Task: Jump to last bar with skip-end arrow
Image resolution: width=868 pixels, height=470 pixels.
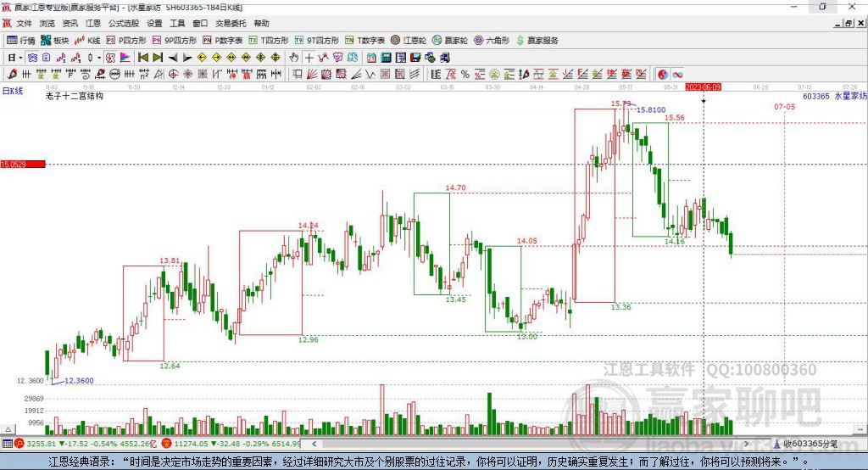Action: tap(158, 58)
